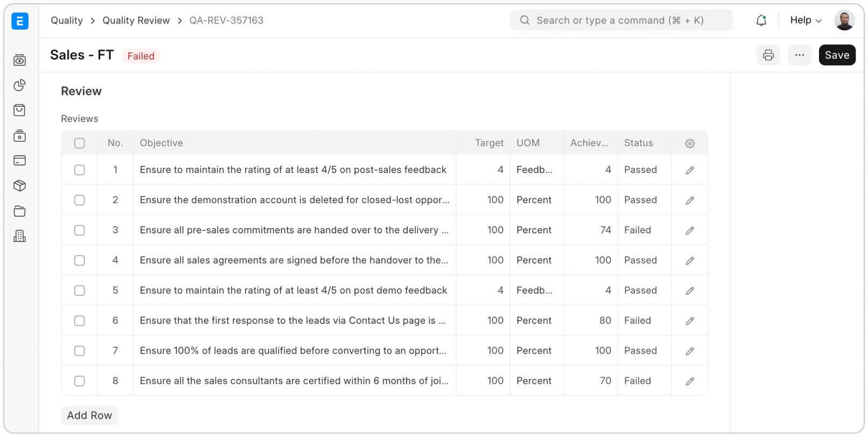Check the box for row 1
This screenshot has height=437, width=868.
(80, 170)
